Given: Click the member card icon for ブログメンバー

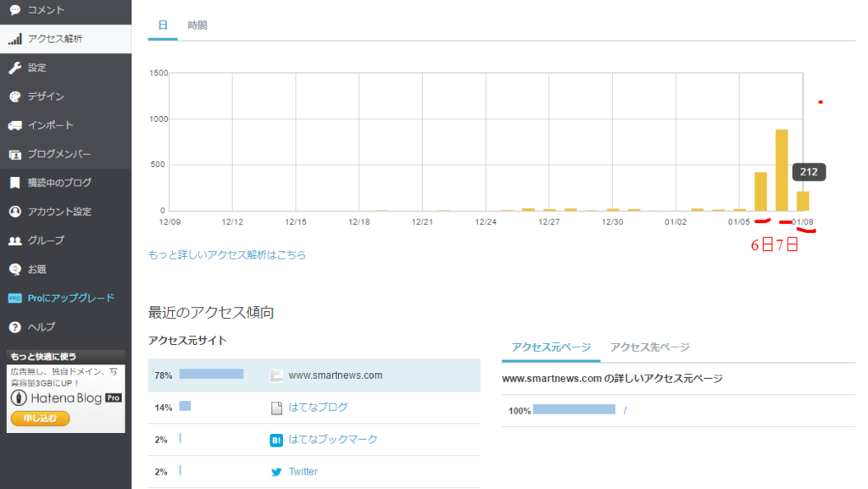Looking at the screenshot, I should pyautogui.click(x=15, y=154).
